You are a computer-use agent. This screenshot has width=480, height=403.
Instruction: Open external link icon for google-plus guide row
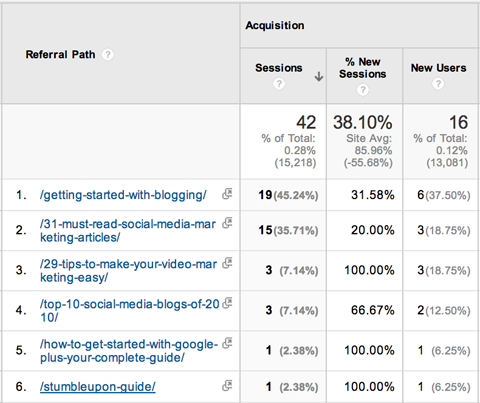(227, 343)
